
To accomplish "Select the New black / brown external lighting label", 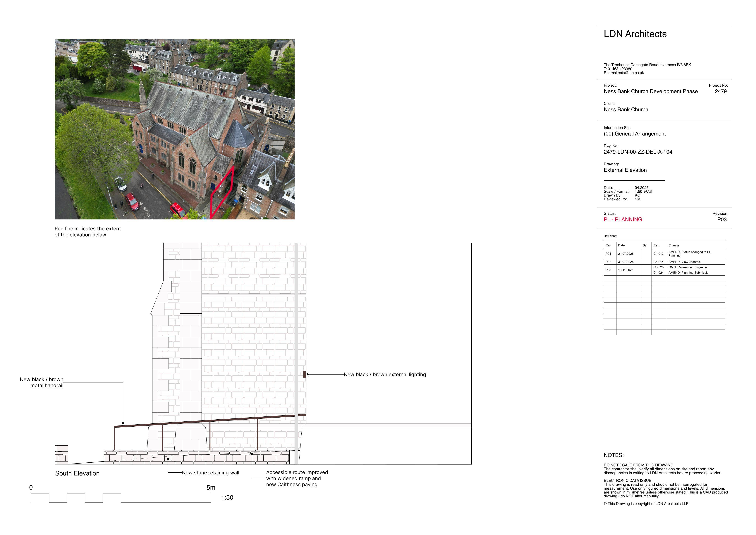I will [x=385, y=375].
